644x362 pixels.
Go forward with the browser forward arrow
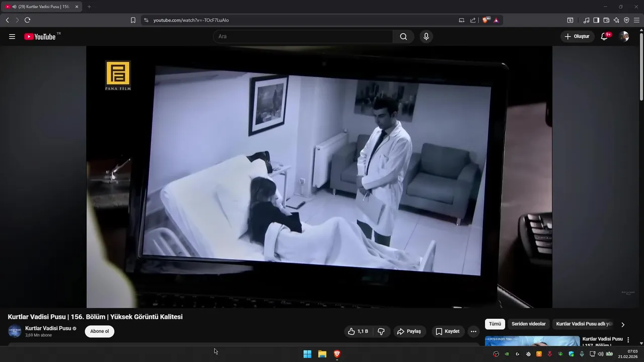pos(17,20)
